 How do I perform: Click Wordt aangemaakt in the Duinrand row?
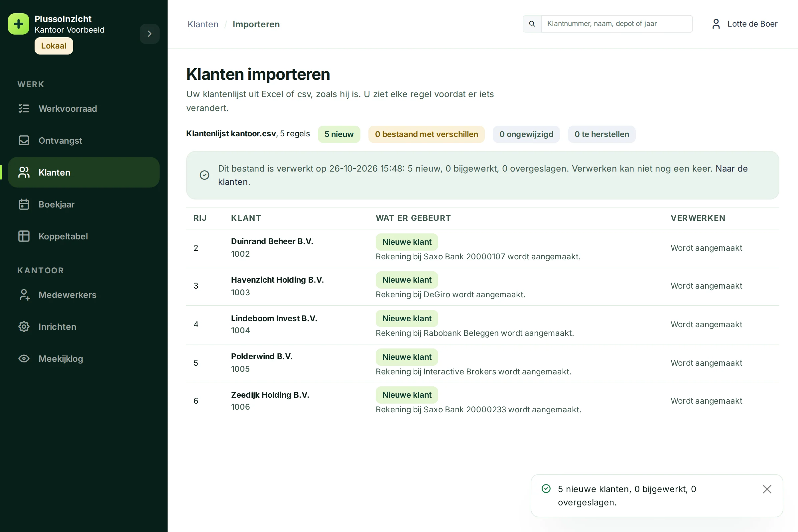point(706,248)
